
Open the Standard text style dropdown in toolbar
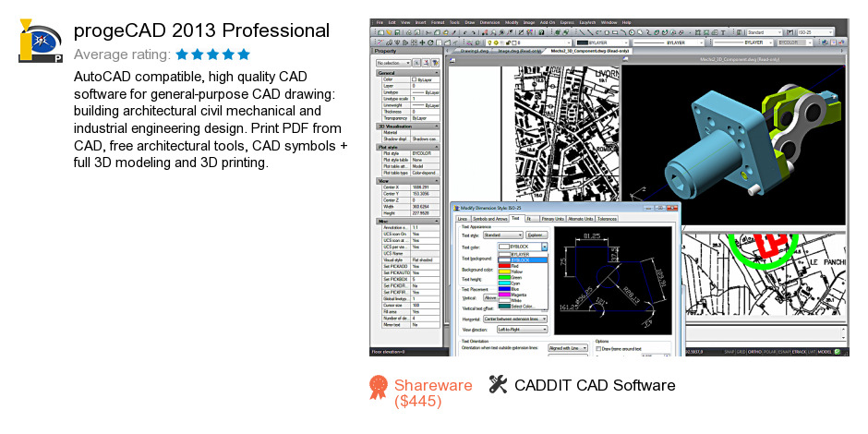click(765, 32)
